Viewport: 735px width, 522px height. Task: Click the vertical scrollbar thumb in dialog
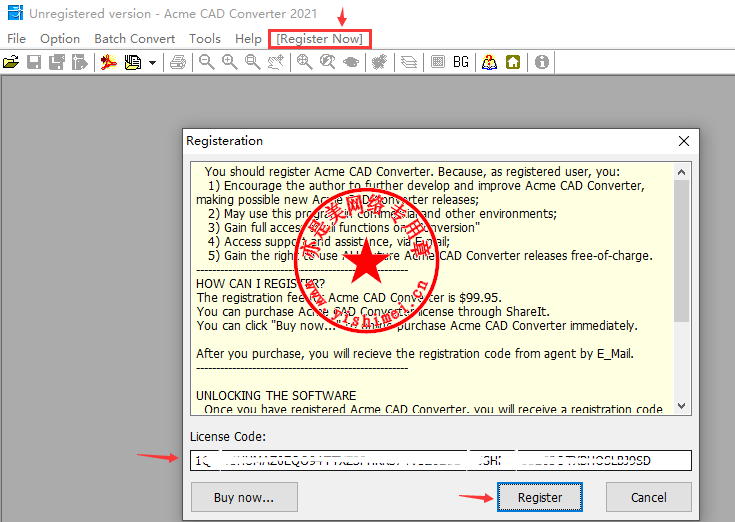[682, 251]
